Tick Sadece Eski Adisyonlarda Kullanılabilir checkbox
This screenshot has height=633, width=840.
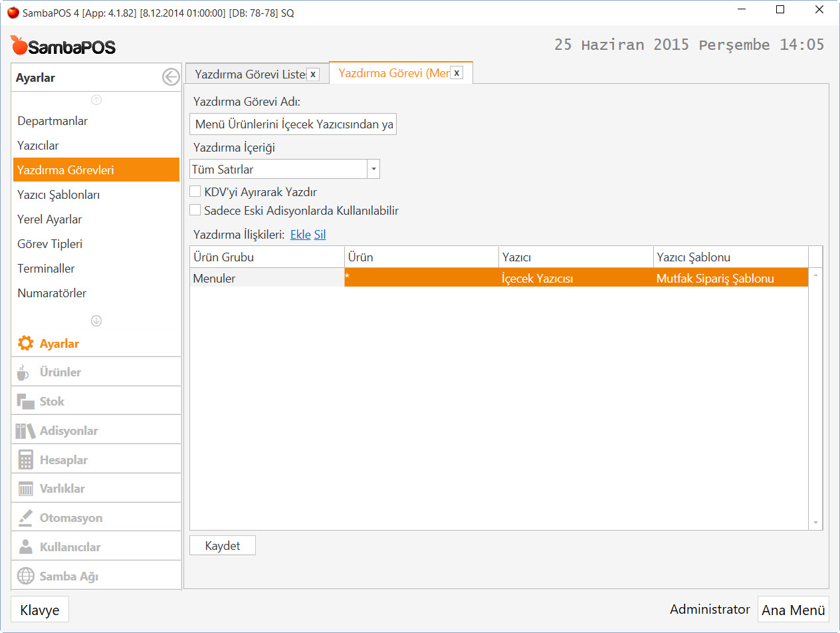tap(195, 210)
